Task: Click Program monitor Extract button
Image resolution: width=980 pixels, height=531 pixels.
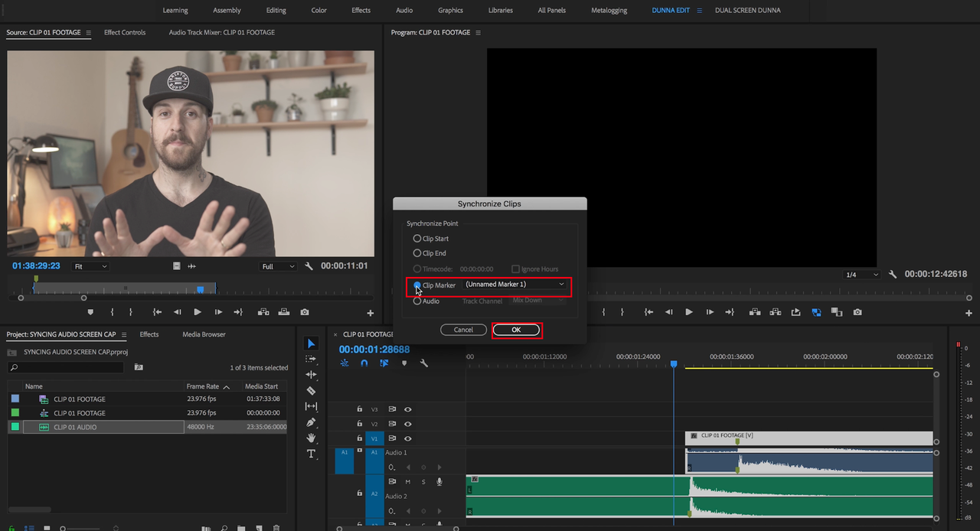Action: pyautogui.click(x=775, y=312)
